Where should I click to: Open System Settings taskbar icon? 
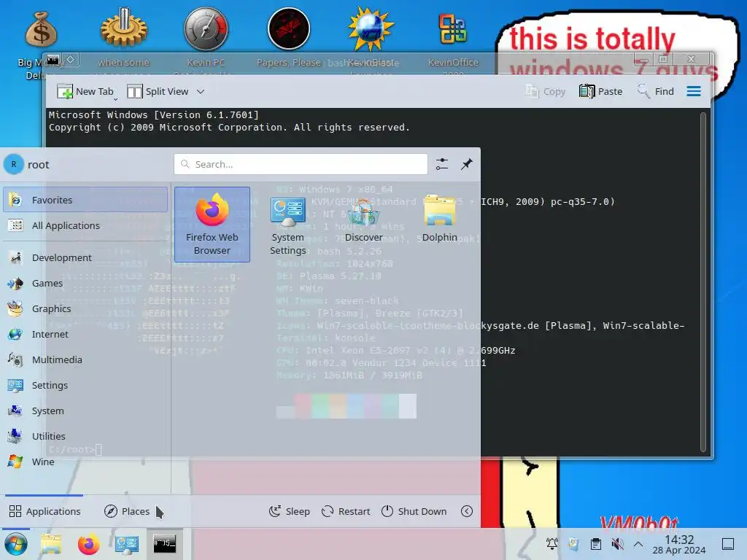pyautogui.click(x=126, y=544)
